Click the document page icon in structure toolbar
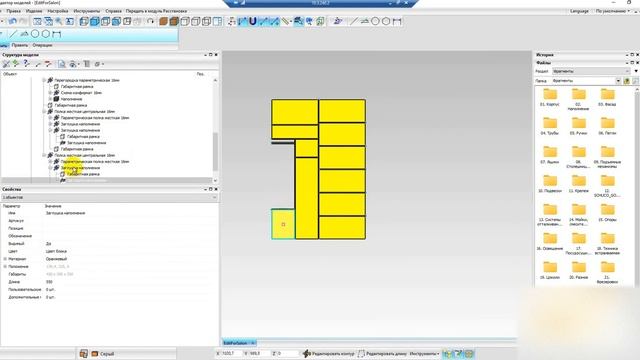 pyautogui.click(x=62, y=64)
